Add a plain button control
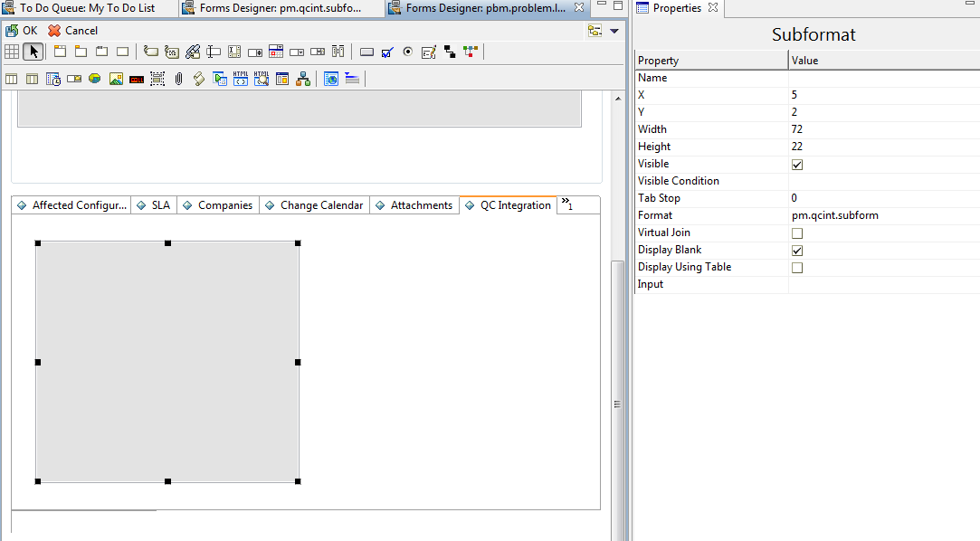 (x=366, y=52)
